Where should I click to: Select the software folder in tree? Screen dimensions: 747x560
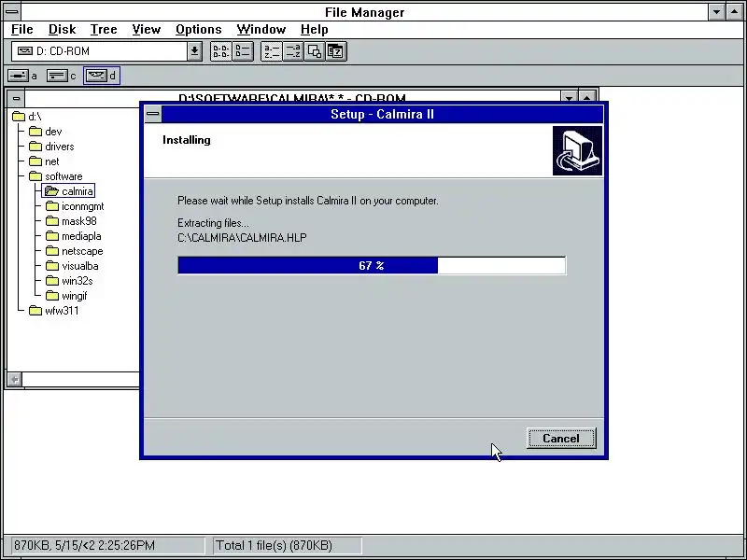tap(56, 176)
